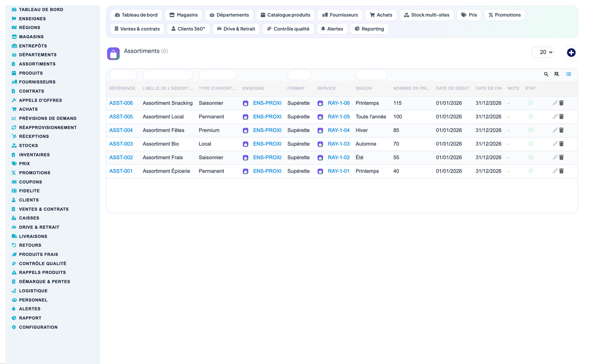Delete ASST-006 with trash icon
The width and height of the screenshot is (589, 364).
point(561,103)
